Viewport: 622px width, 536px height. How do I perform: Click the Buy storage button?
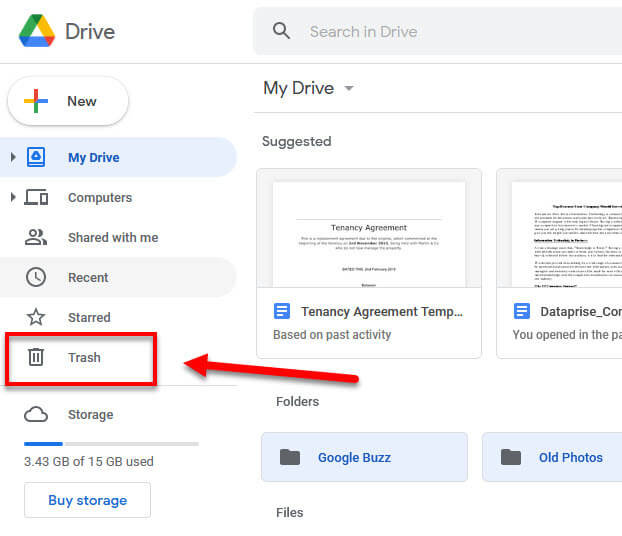click(x=87, y=500)
